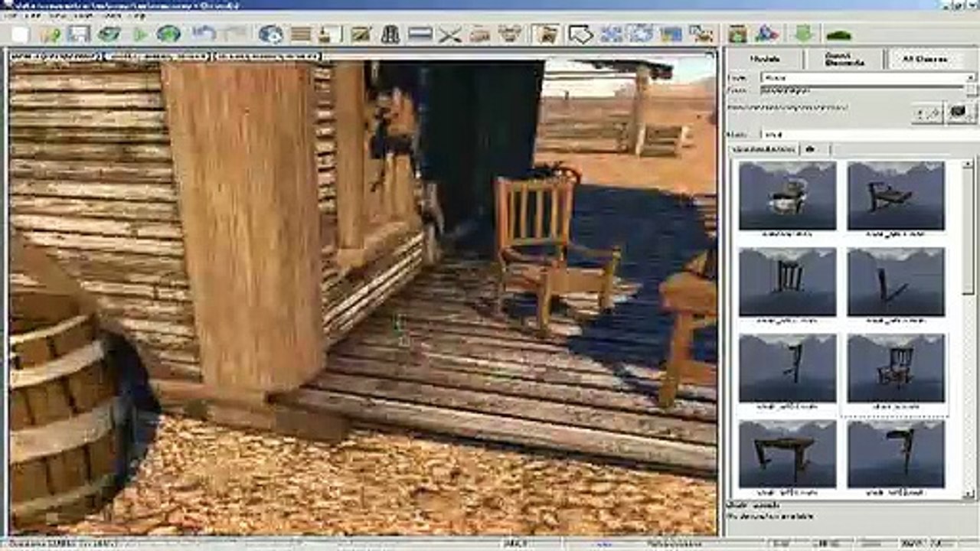Image resolution: width=980 pixels, height=551 pixels.
Task: Select the scissors cut icon
Action: [x=450, y=34]
